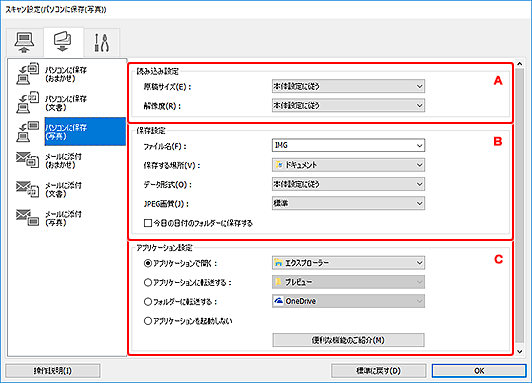Viewport: 532px width, 383px height.
Task: Select フォルダーに転送する radio button
Action: click(148, 302)
